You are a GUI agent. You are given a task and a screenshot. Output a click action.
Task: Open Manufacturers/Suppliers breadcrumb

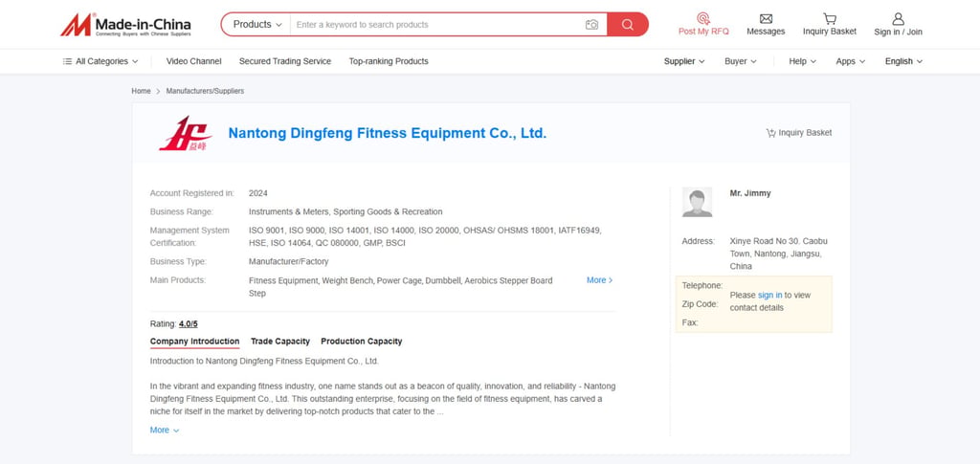pyautogui.click(x=205, y=91)
